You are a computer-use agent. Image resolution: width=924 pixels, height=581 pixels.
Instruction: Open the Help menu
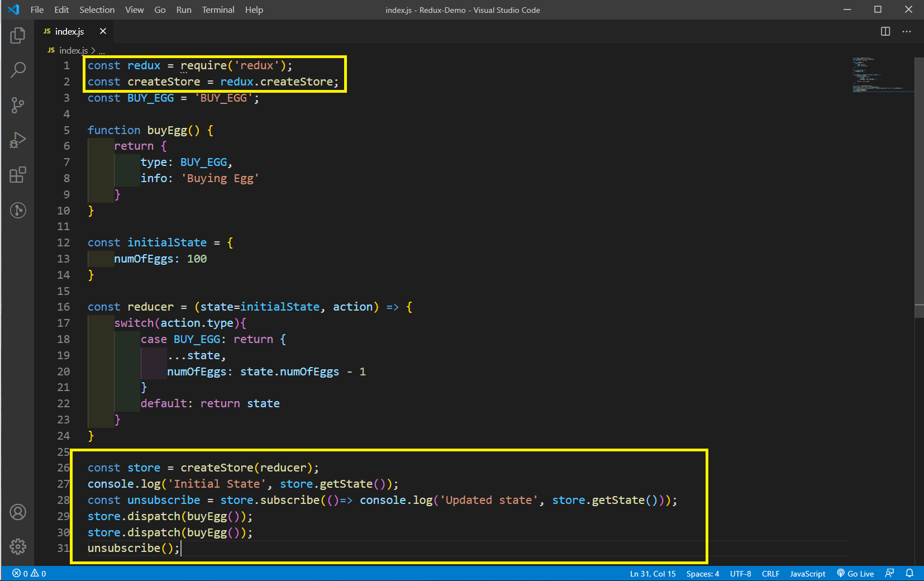[254, 9]
